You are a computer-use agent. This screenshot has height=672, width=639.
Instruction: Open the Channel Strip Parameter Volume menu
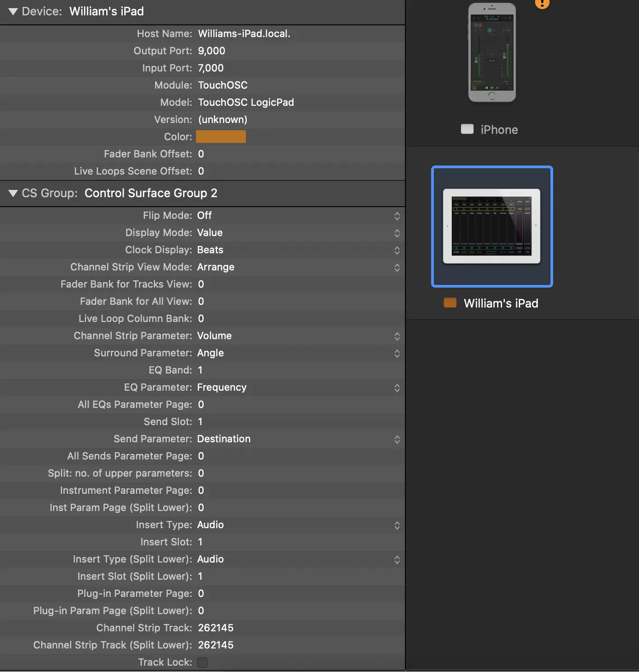(397, 336)
